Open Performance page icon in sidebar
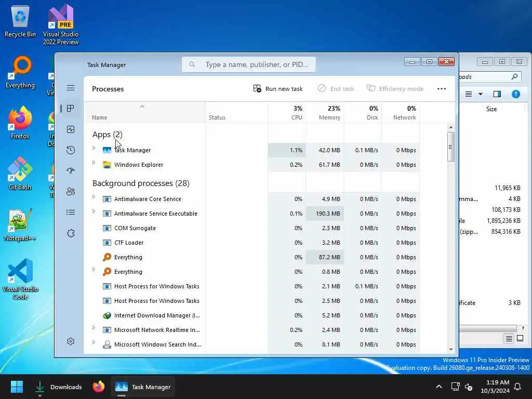 71,129
